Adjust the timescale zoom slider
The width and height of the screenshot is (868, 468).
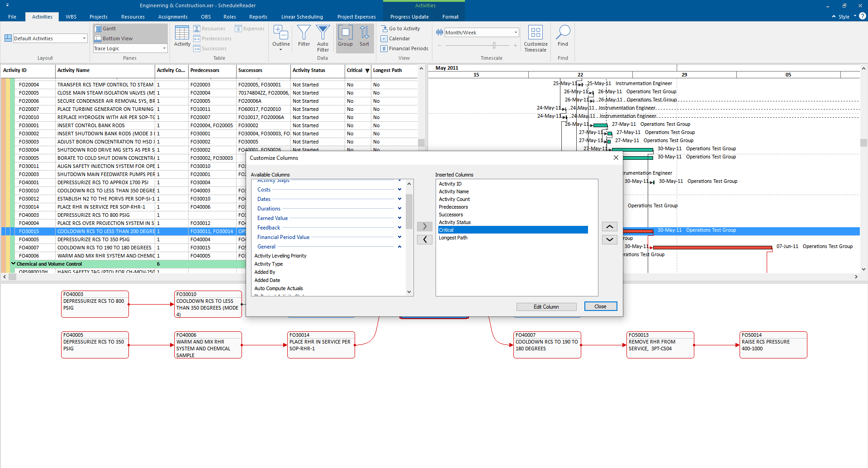tap(494, 45)
